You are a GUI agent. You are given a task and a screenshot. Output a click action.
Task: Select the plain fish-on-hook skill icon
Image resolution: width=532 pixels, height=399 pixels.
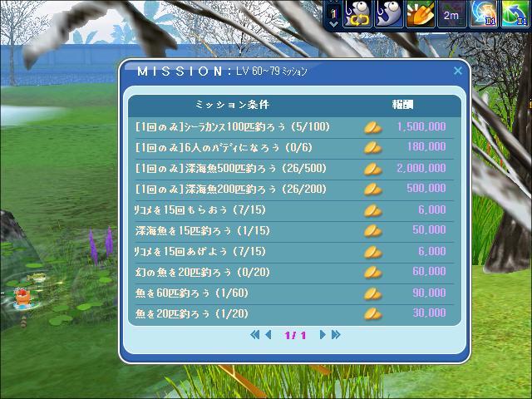(x=388, y=14)
